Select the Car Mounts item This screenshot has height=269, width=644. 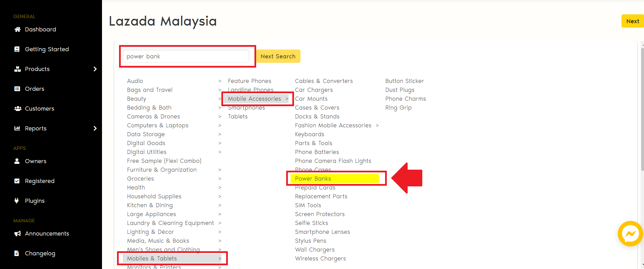[x=311, y=99]
